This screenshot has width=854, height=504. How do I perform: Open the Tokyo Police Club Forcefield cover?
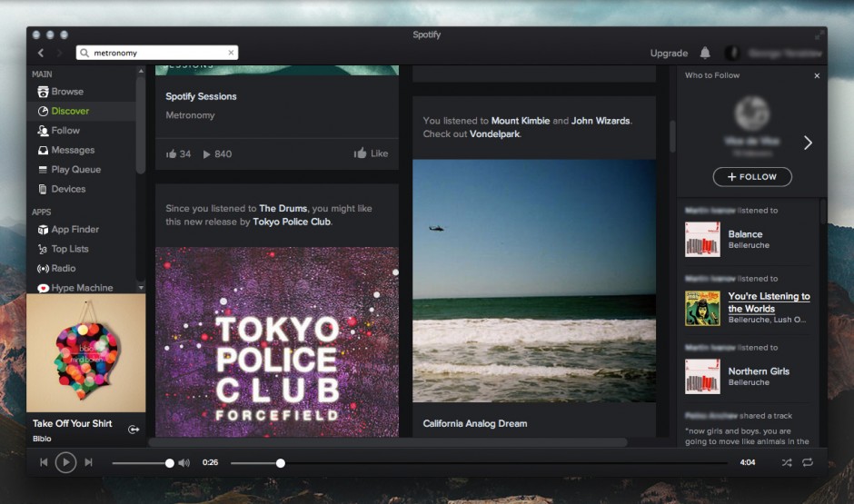pyautogui.click(x=277, y=341)
